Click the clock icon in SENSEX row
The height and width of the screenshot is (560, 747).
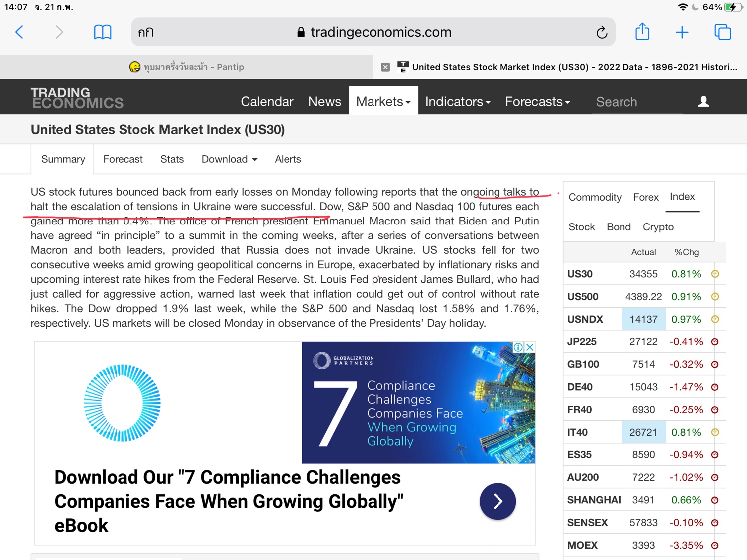point(715,523)
